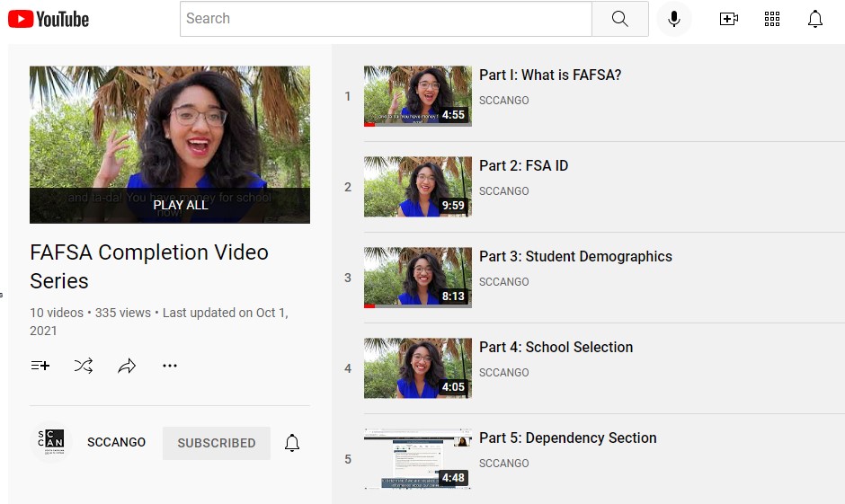This screenshot has height=504, width=845.
Task: Shuffle the FAFSA playlist
Action: tap(84, 366)
